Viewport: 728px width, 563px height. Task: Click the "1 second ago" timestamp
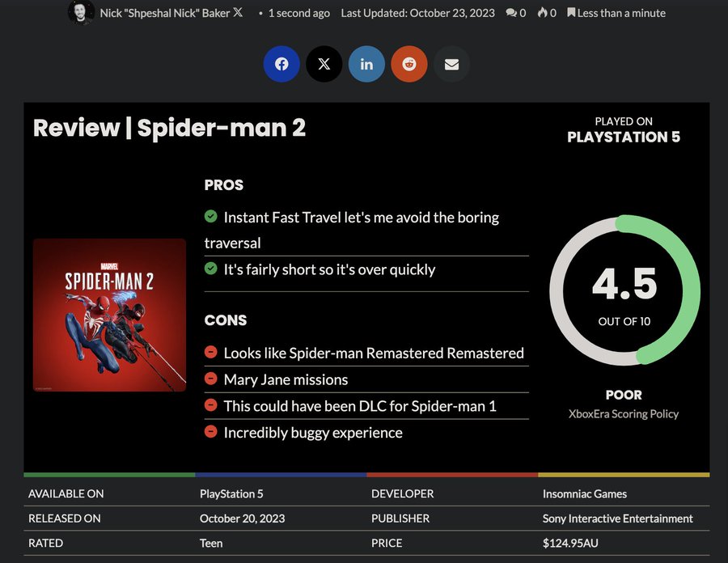pos(299,13)
